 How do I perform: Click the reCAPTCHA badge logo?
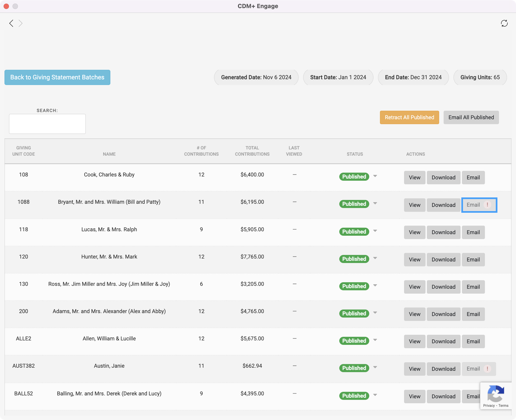[496, 393]
